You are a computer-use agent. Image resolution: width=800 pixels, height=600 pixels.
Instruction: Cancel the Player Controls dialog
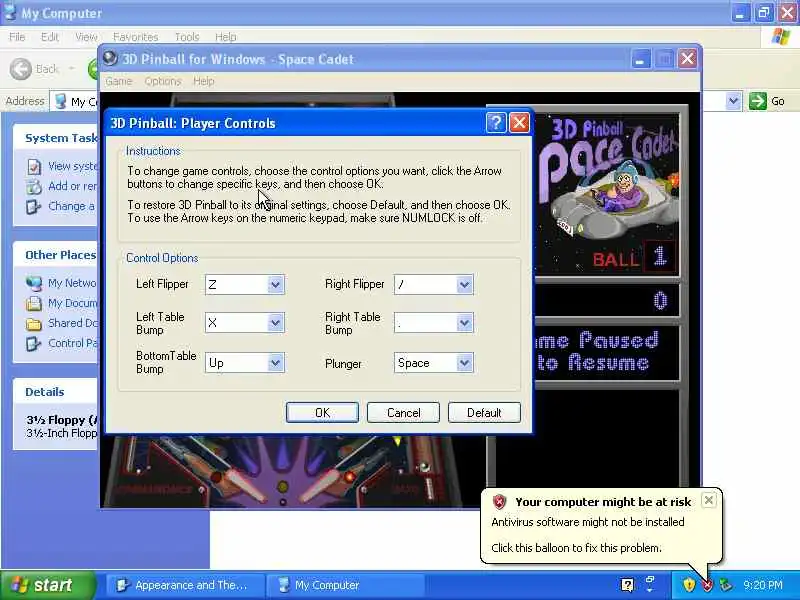point(403,412)
